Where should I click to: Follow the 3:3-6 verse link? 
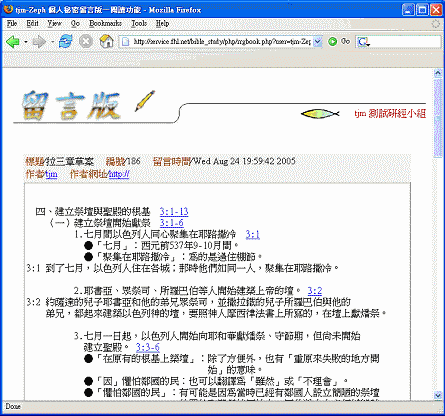pos(148,347)
